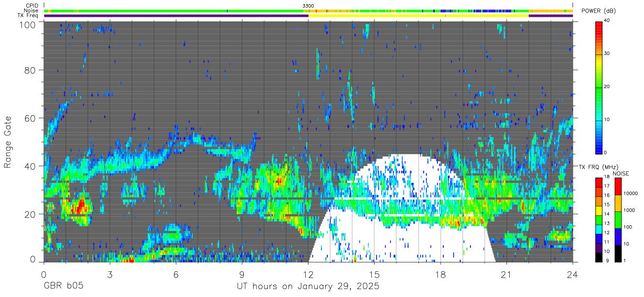Pick the orange noise swatch between 10000 and 1000

coord(617,203)
